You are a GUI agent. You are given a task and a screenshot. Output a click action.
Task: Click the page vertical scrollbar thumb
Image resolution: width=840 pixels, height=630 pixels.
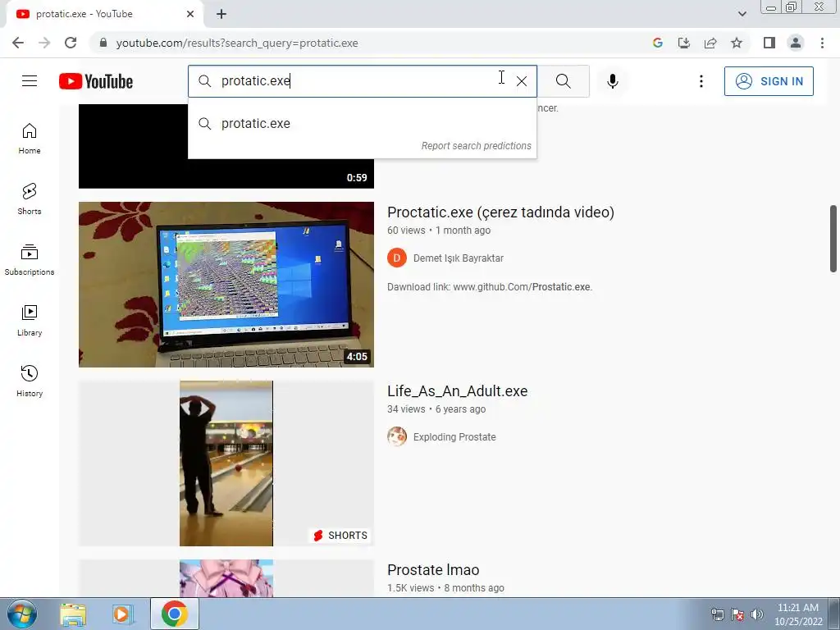pyautogui.click(x=834, y=239)
